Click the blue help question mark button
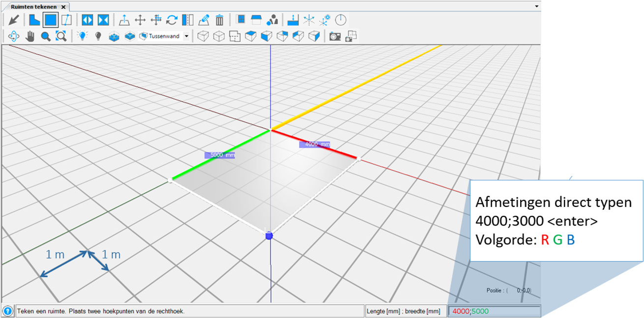 click(x=8, y=311)
